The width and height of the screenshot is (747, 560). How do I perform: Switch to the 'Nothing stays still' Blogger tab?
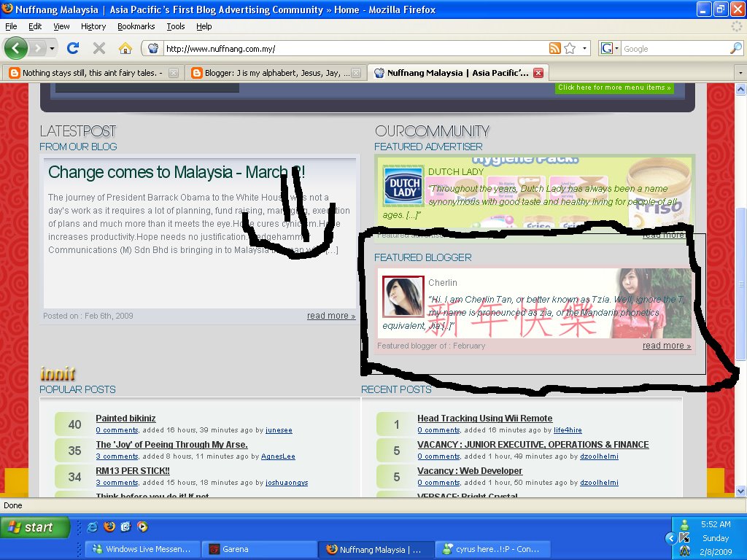coord(93,73)
